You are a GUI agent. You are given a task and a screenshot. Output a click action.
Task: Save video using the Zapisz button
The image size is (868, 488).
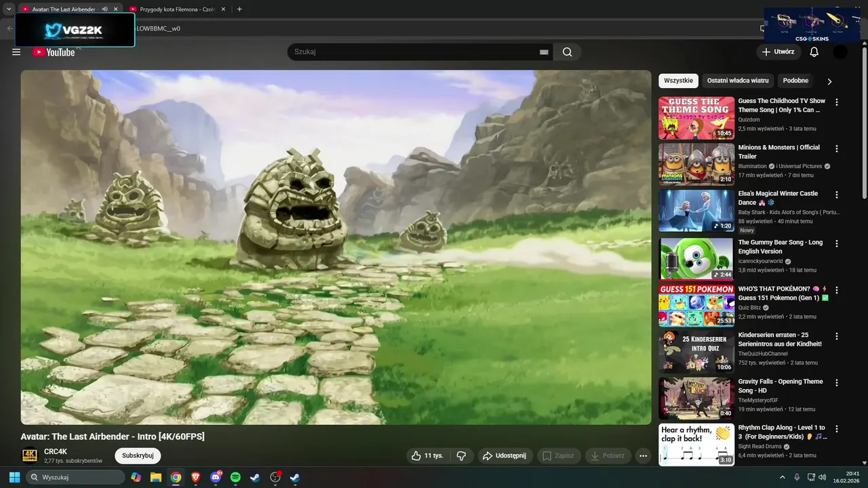[x=559, y=456]
